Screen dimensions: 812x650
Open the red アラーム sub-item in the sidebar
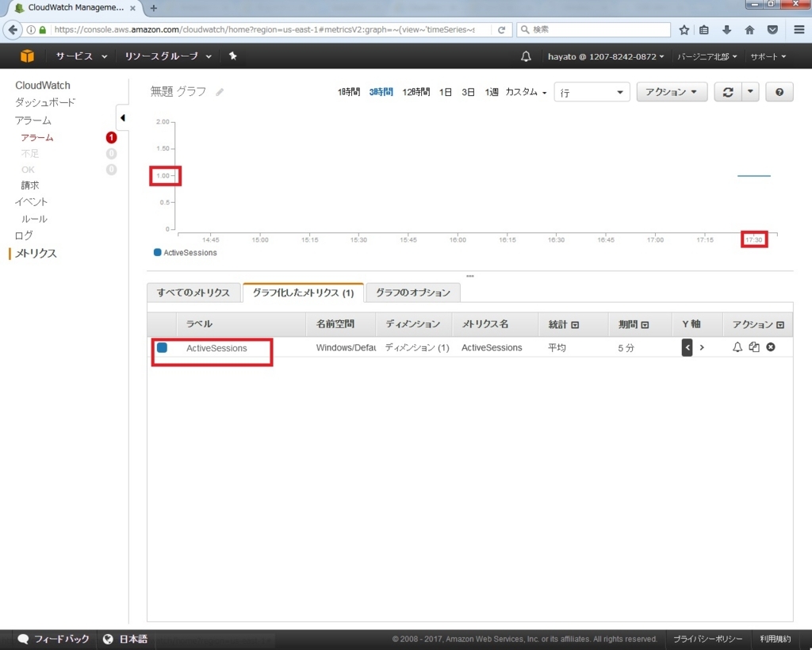point(36,138)
